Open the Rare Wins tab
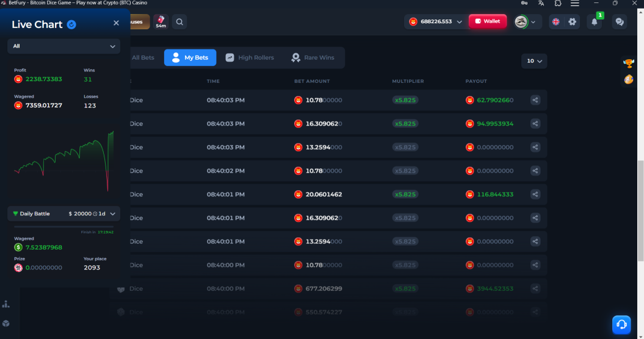The image size is (644, 339). tap(313, 57)
